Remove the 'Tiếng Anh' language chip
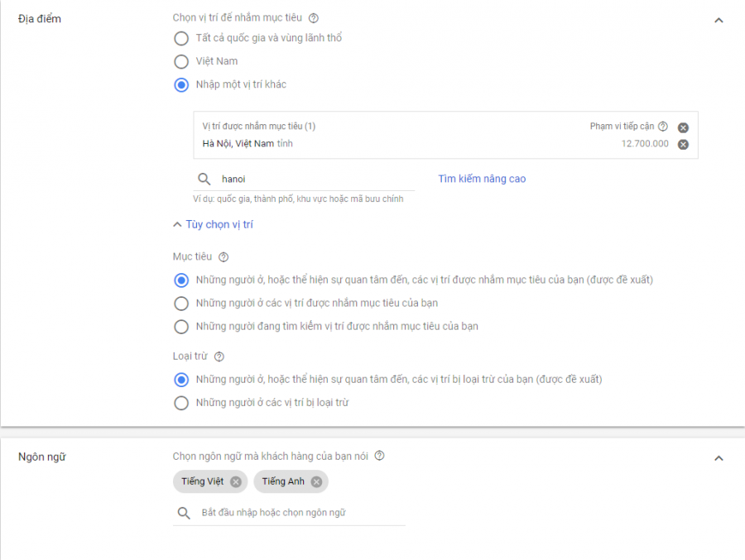This screenshot has width=745, height=560. coord(316,481)
